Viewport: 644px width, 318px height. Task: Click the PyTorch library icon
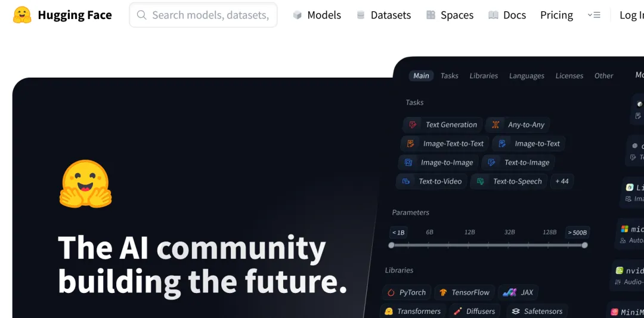coord(391,292)
